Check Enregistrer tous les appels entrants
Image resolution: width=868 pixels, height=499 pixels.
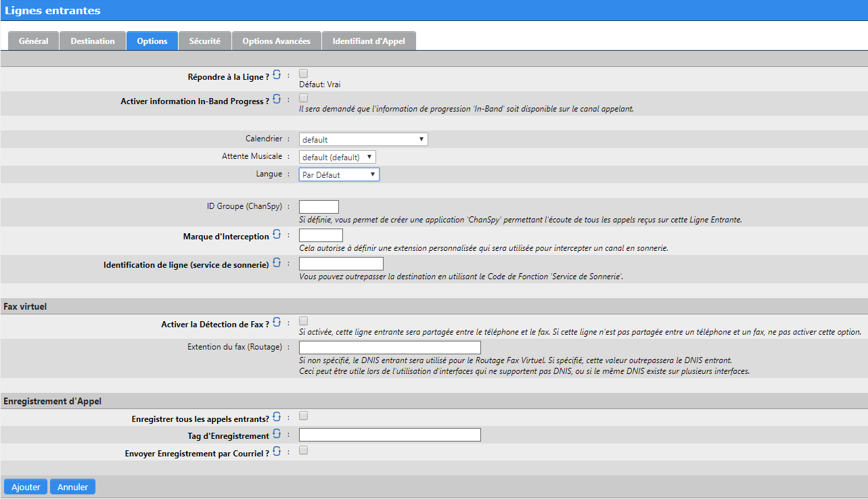[304, 416]
